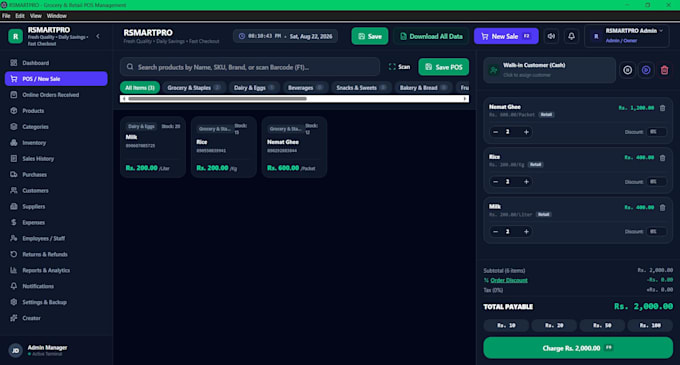Add the Nemat Ghee product card
Screen dimensions: 680x365
coord(294,147)
